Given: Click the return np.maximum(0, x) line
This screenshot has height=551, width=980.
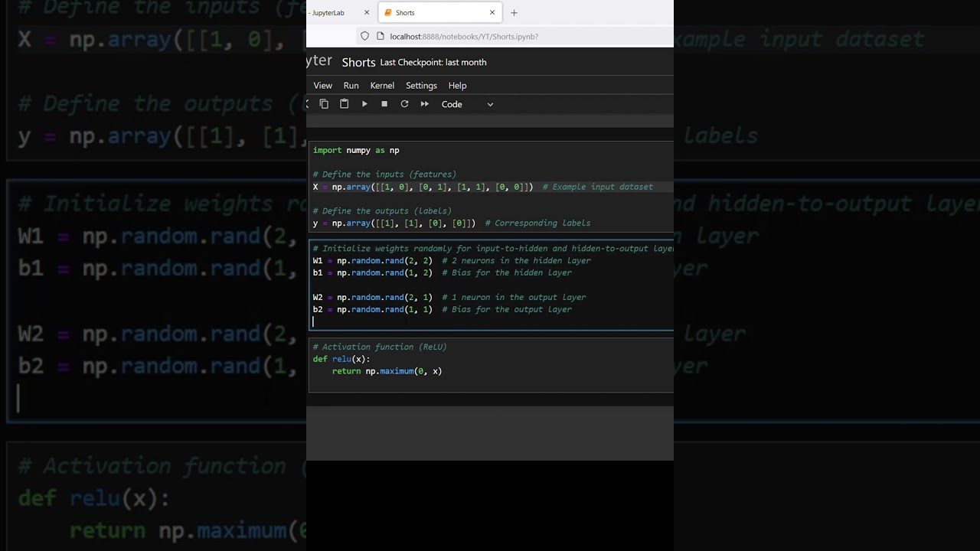Looking at the screenshot, I should pos(387,371).
